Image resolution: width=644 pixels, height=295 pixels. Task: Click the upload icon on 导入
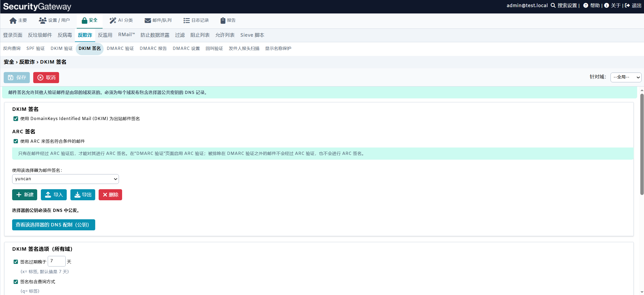point(48,195)
